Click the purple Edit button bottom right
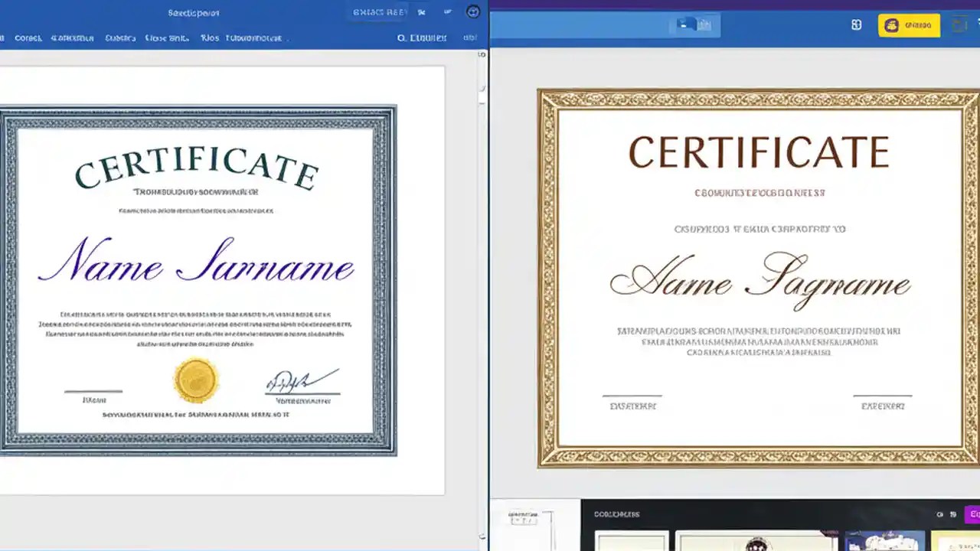The image size is (980, 551). pos(974,514)
